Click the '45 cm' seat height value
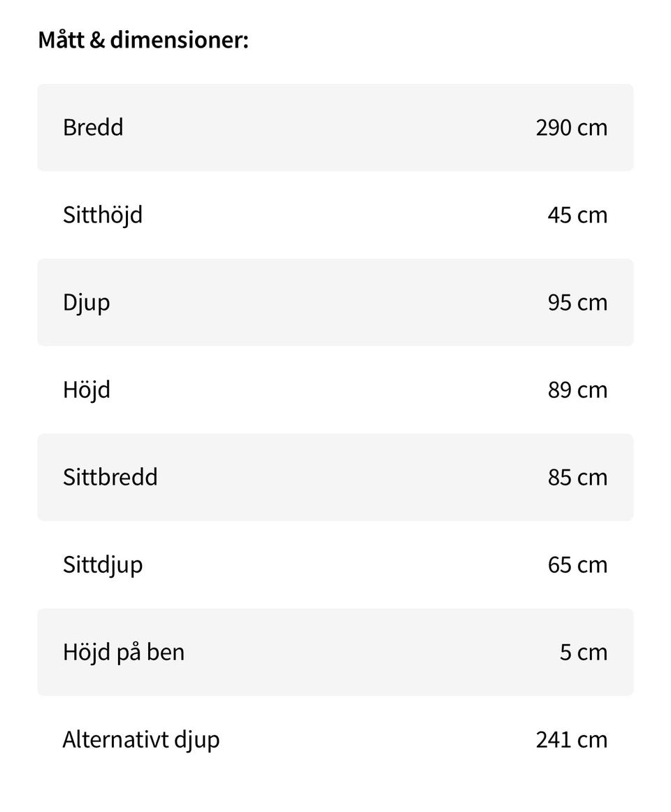This screenshot has height=812, width=671. pyautogui.click(x=577, y=215)
